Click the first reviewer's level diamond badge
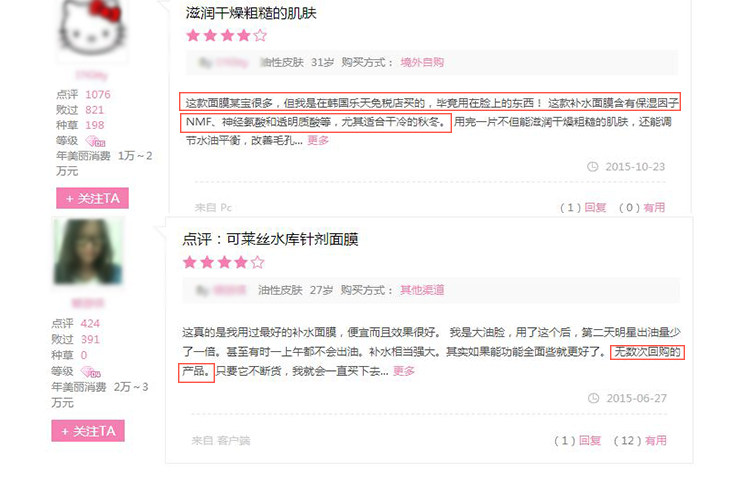The width and height of the screenshot is (750, 491). pyautogui.click(x=95, y=141)
